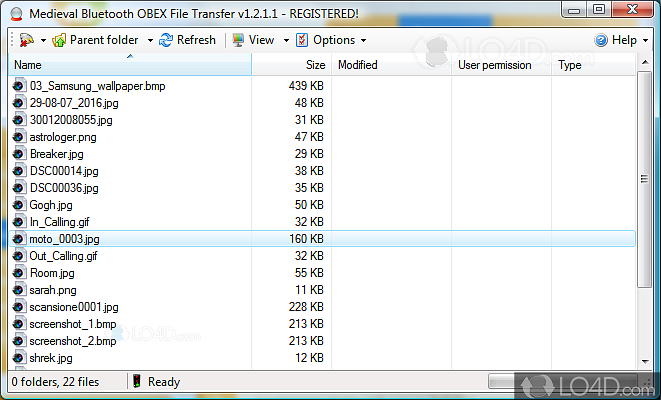Click the Refresh arrows icon
This screenshot has height=400, width=661.
point(166,40)
